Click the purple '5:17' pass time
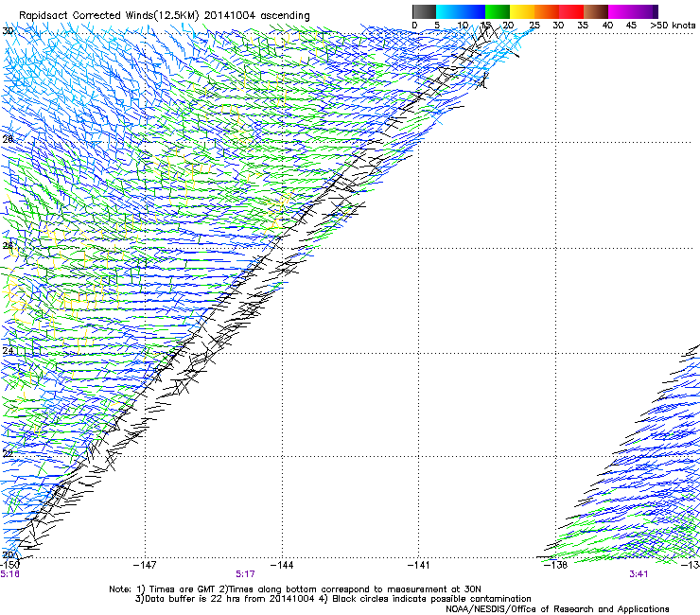This screenshot has height=615, width=700. (x=246, y=574)
